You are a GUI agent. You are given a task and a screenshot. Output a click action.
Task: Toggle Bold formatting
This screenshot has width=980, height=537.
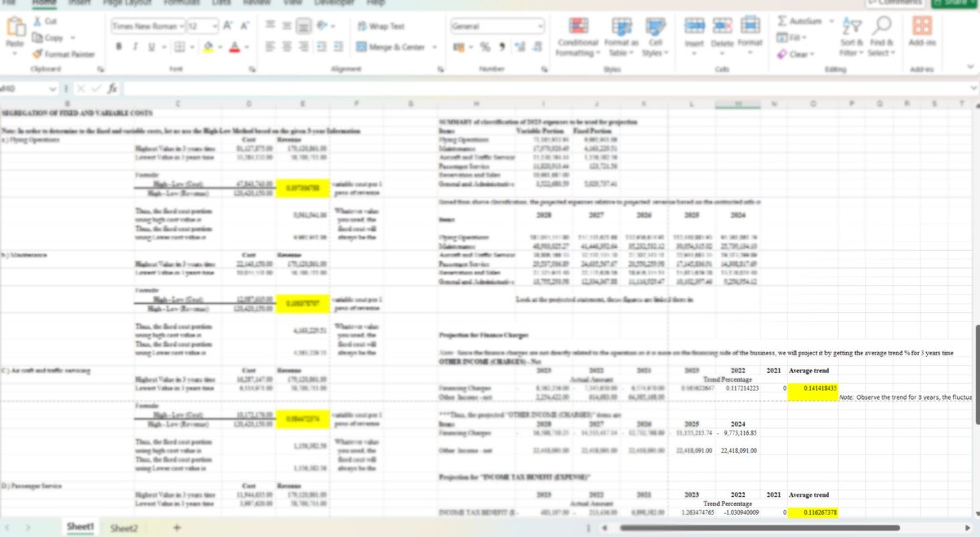coord(119,47)
